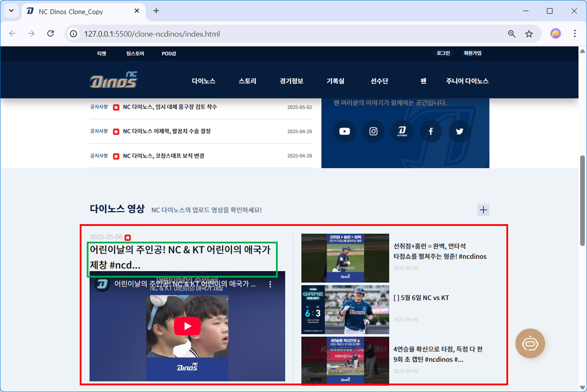Open the 5월 6일 NC vs KT thumbnail
The height and width of the screenshot is (392, 587).
pos(345,309)
